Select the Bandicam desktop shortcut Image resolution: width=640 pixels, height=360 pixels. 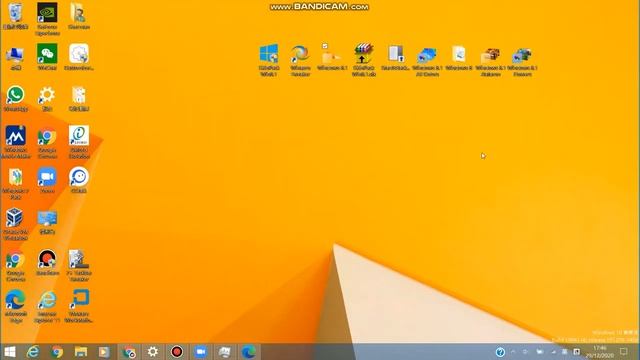(47, 259)
